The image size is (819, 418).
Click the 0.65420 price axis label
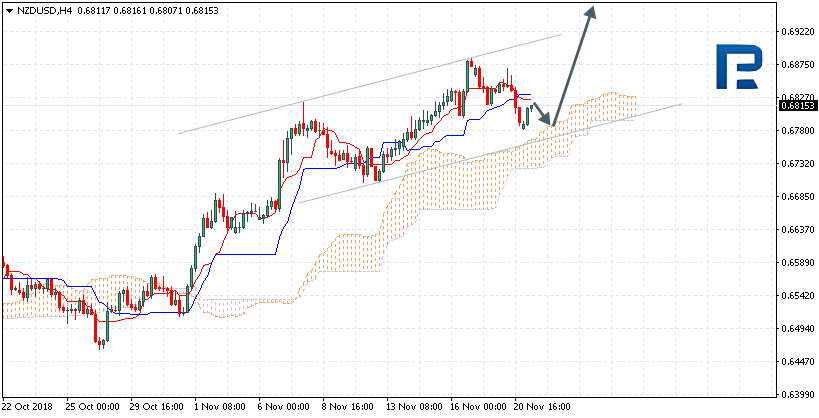[795, 296]
